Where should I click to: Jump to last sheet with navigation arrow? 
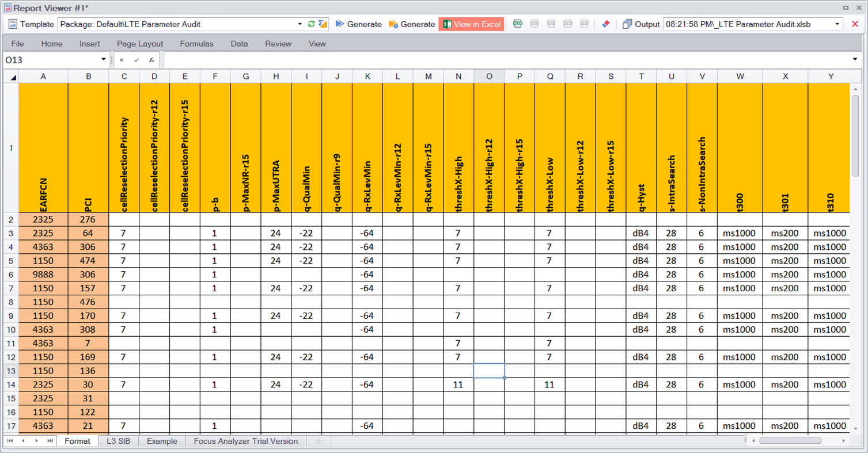coord(49,441)
